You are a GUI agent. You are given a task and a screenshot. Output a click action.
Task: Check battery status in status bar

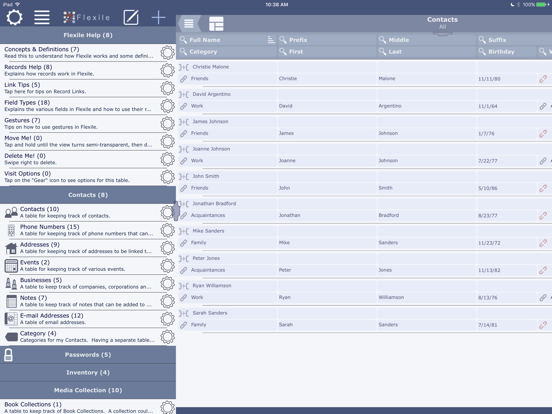pyautogui.click(x=542, y=5)
